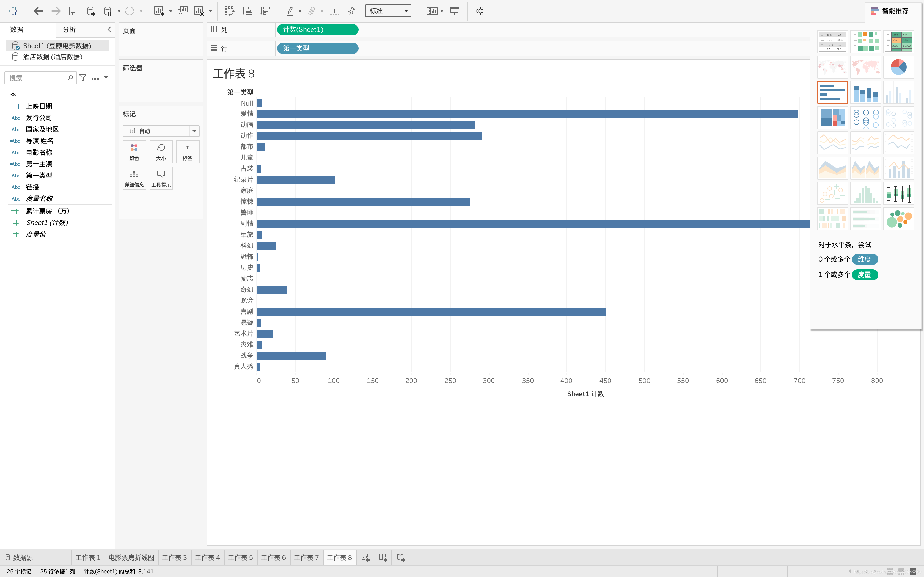Sort ascending using toolbar icon
Screen dimensions: 924x577
[x=248, y=11]
